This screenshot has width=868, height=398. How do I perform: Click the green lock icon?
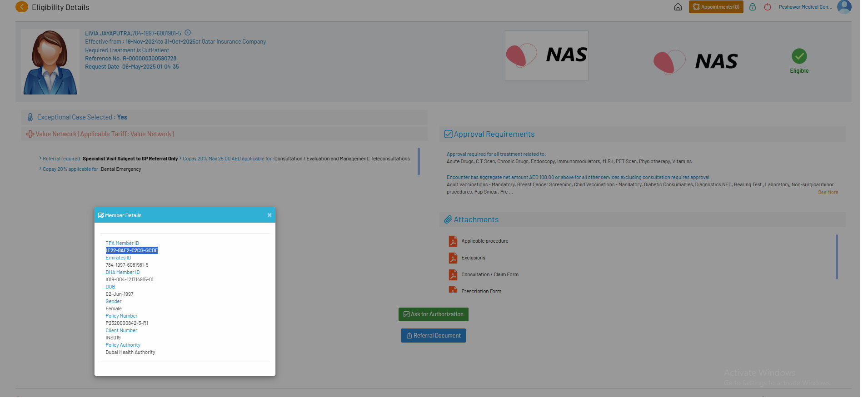point(753,7)
